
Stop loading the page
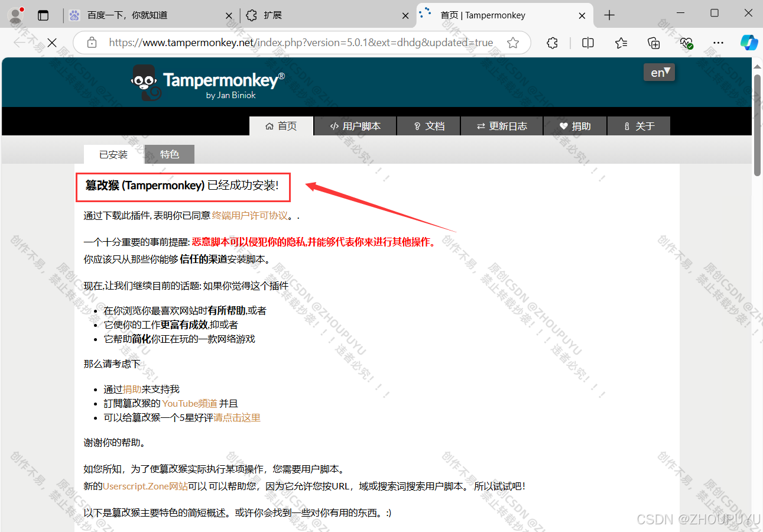tap(52, 43)
